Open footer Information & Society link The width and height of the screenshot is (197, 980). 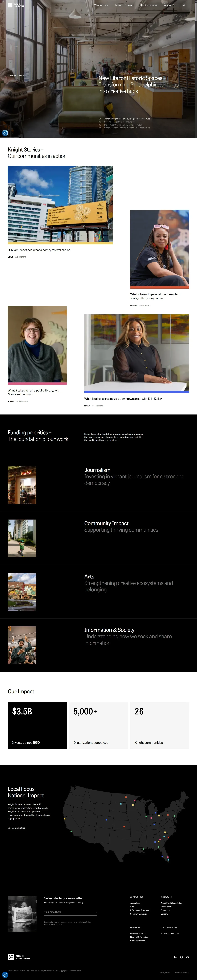pyautogui.click(x=139, y=910)
